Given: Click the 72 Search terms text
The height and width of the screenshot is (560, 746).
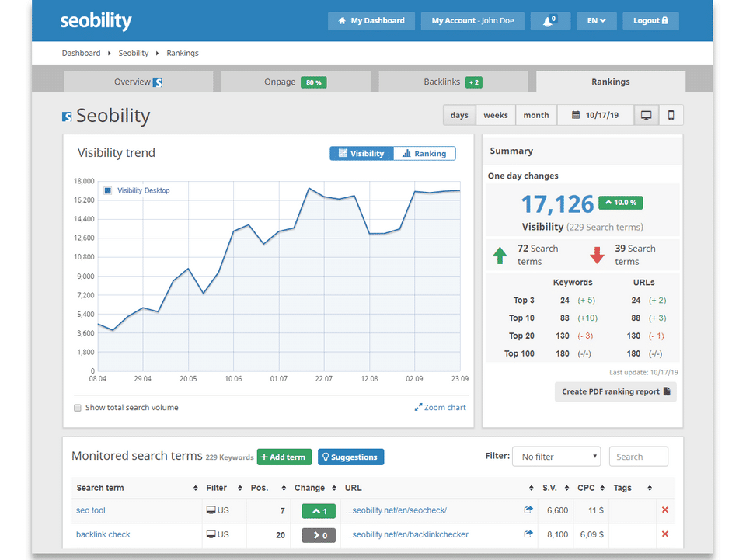Looking at the screenshot, I should click(x=538, y=255).
